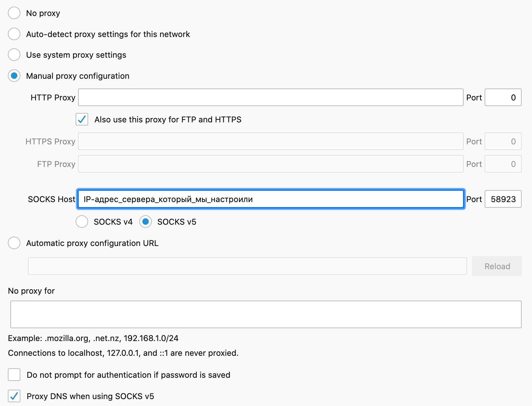
Task: Click the HTTP Proxy Port field
Action: tap(503, 97)
